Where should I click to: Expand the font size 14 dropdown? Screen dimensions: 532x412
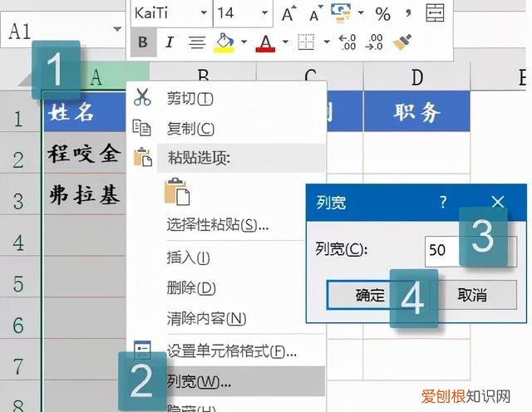tap(264, 13)
